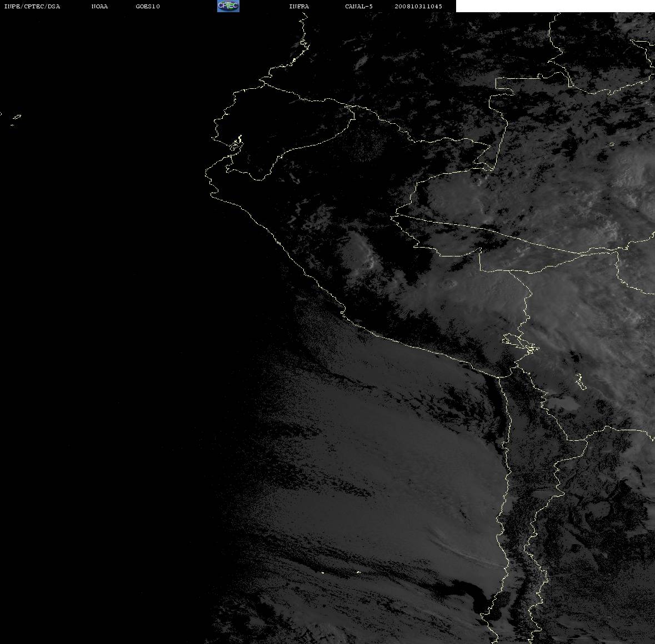Click the INFRA label in header

299,6
